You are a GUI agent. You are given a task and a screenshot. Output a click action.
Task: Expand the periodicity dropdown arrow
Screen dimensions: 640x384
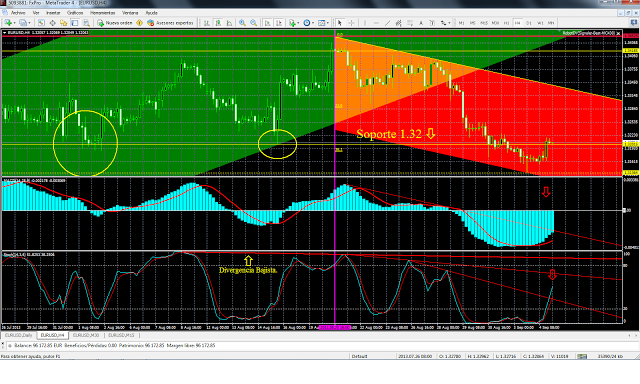click(x=313, y=23)
